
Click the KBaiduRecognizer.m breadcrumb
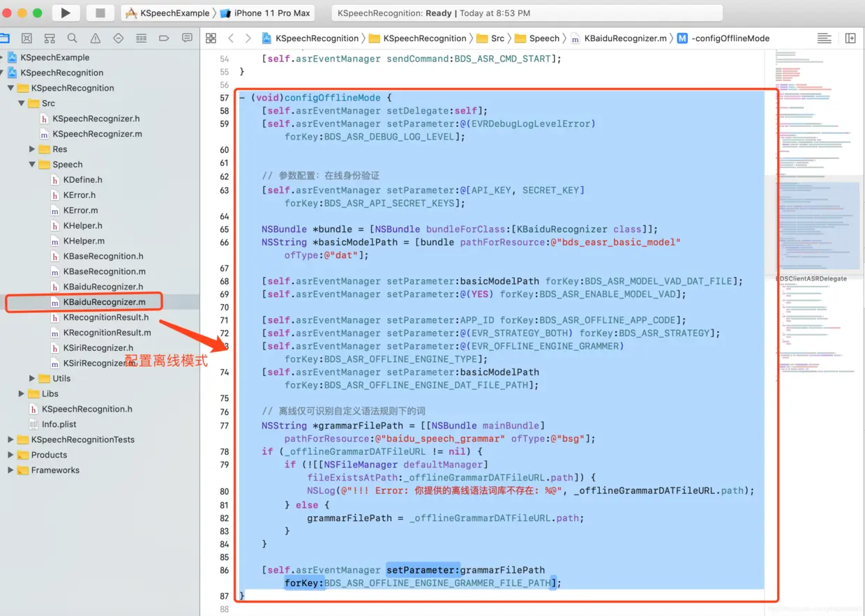(619, 38)
